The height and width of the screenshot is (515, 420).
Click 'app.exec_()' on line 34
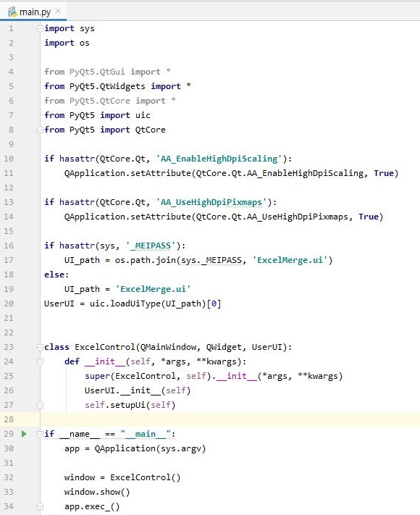pos(92,506)
